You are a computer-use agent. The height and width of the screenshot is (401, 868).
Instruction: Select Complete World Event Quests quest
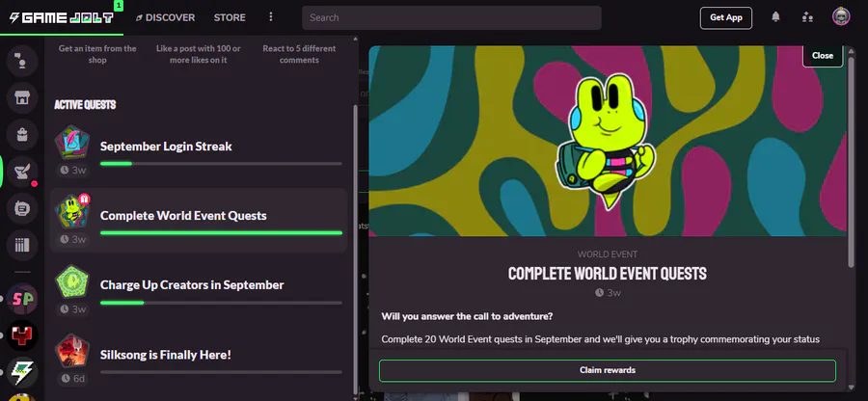point(198,220)
